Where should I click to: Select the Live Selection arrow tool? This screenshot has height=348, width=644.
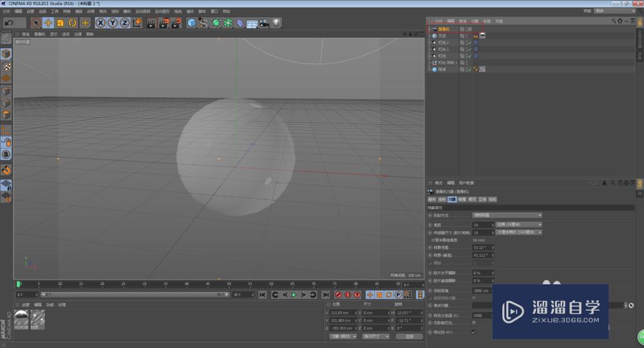pyautogui.click(x=35, y=23)
